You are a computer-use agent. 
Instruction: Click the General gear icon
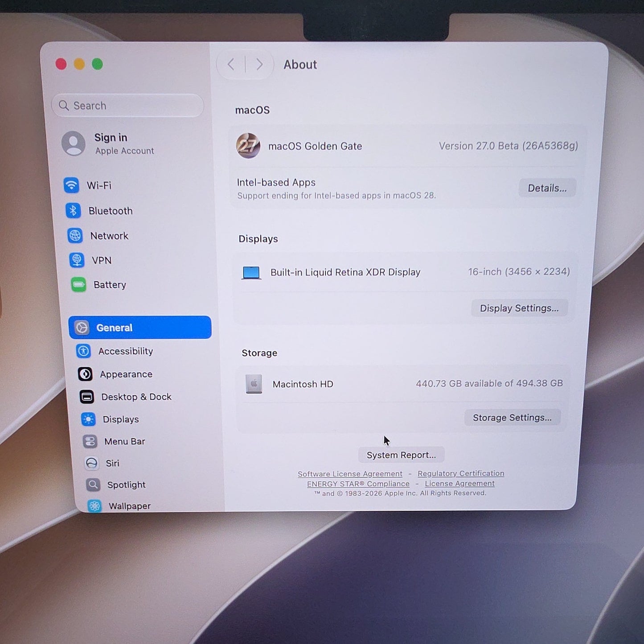pyautogui.click(x=82, y=328)
